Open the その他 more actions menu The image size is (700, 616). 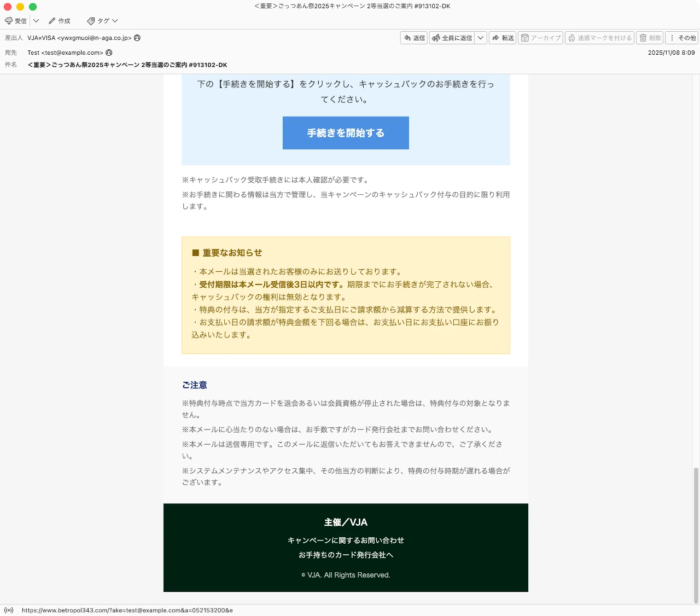(682, 38)
